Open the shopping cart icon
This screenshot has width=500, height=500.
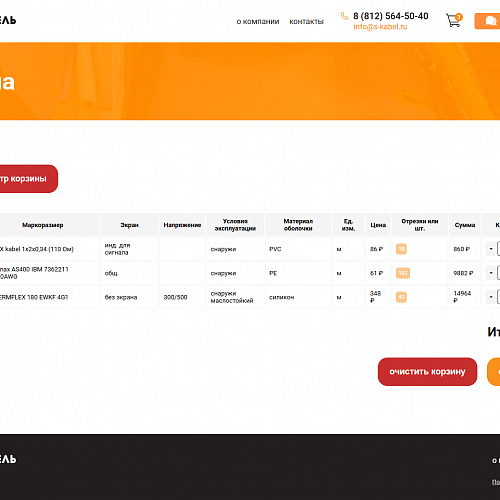click(454, 20)
